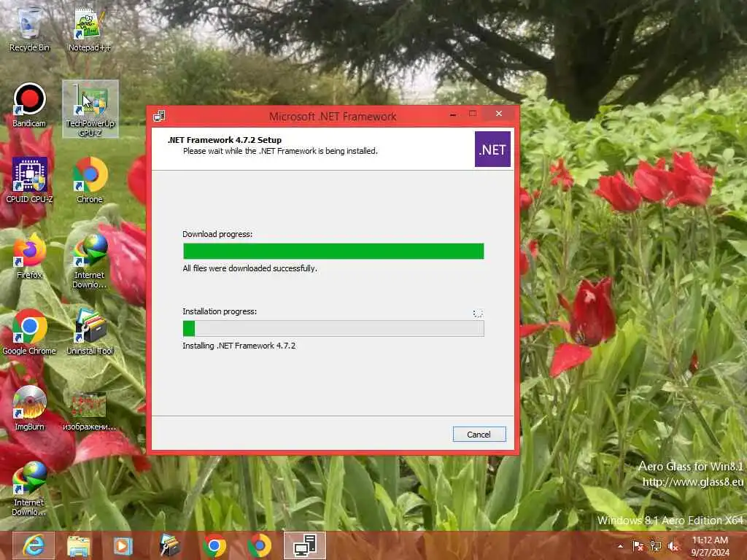Open the media player taskbar icon

(x=123, y=545)
